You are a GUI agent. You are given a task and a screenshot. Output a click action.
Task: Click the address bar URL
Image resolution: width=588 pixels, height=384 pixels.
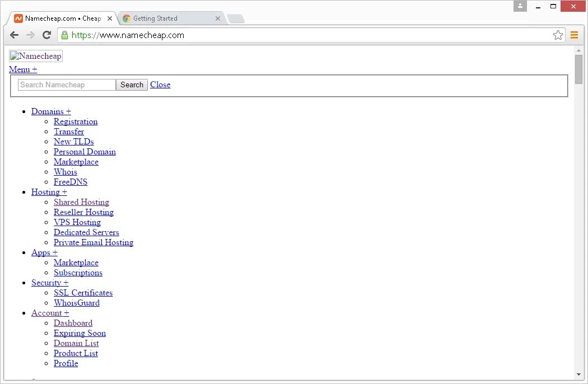click(x=128, y=35)
